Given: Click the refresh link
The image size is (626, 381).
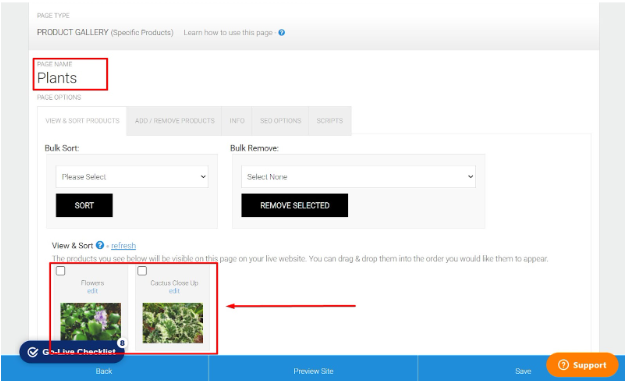Looking at the screenshot, I should (123, 246).
